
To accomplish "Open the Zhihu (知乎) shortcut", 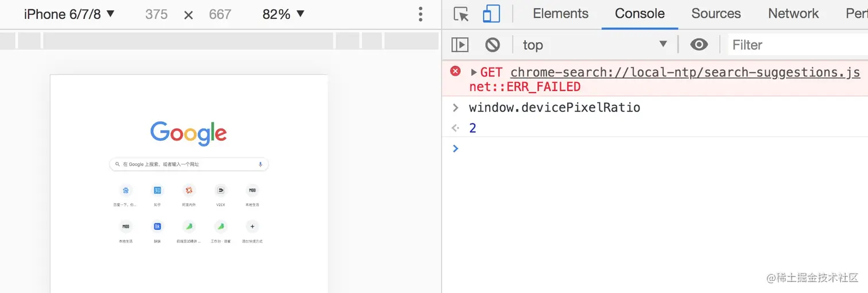I will (x=157, y=190).
